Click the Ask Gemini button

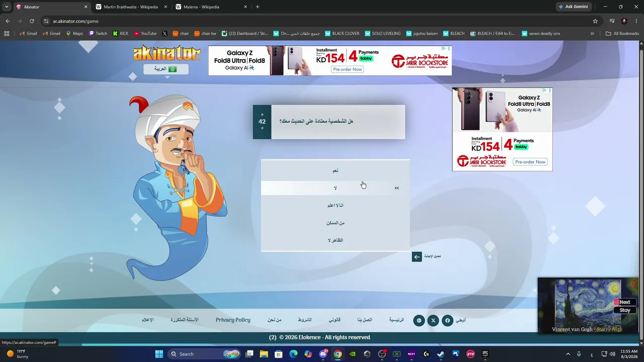573,7
